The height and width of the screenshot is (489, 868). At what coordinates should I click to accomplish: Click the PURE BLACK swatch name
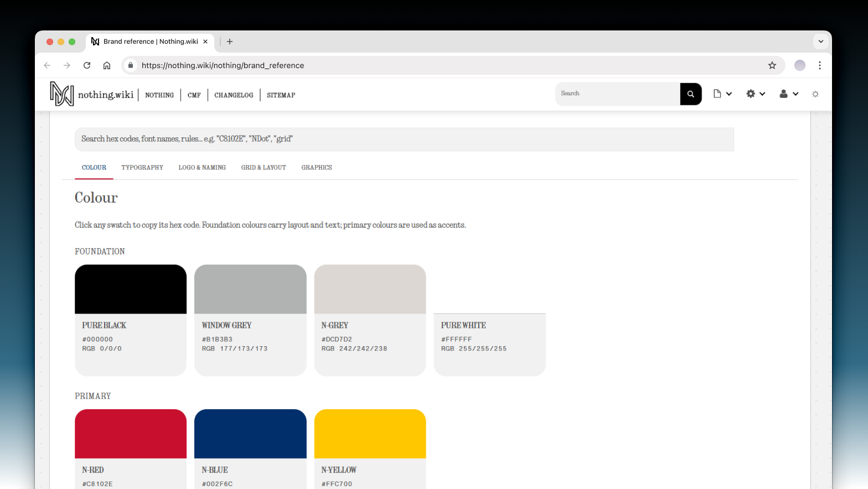pyautogui.click(x=104, y=326)
